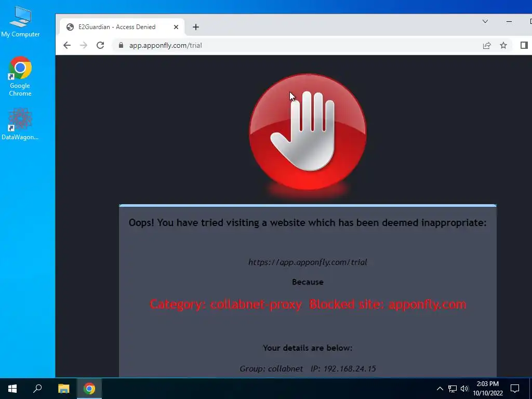Bookmark this page with the star
Screen dimensions: 532x399
(503, 45)
